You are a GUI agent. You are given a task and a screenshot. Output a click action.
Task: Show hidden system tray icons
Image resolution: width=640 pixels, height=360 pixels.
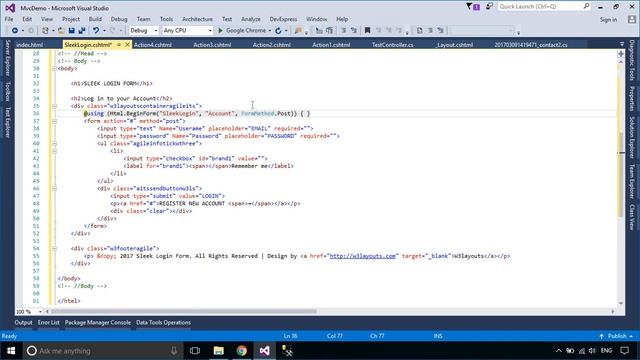click(x=559, y=351)
